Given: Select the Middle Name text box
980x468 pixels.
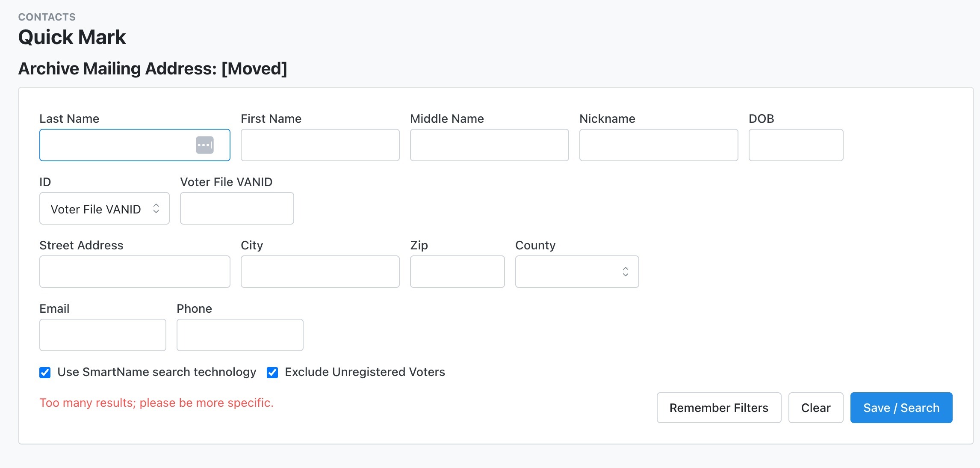Looking at the screenshot, I should [489, 145].
